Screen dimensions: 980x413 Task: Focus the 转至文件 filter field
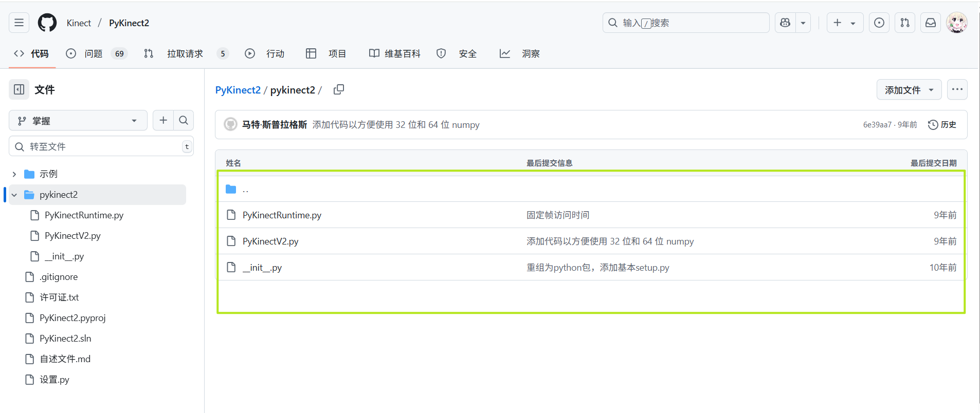[x=101, y=146]
